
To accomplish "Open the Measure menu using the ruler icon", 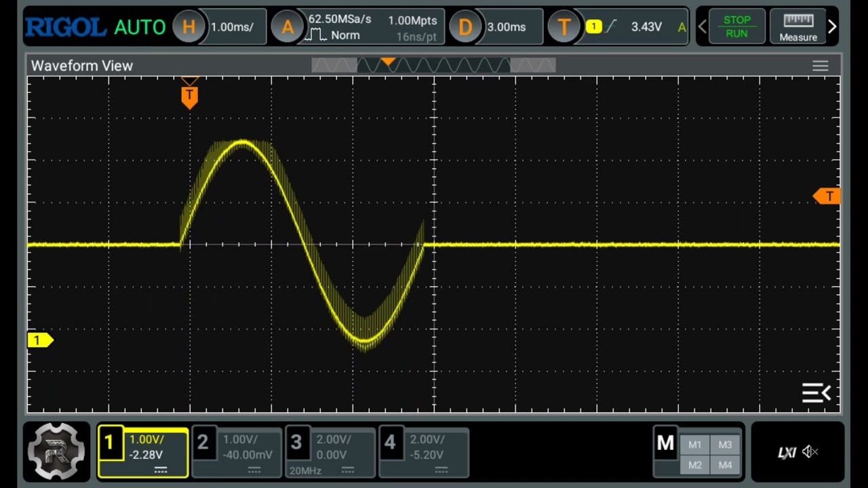I will click(798, 26).
